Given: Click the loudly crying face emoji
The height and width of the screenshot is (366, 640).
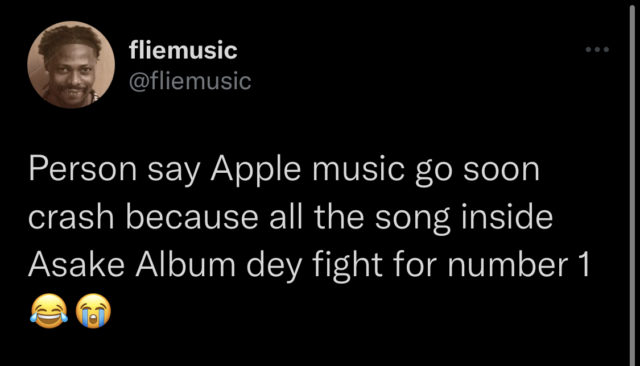Looking at the screenshot, I should (93, 311).
